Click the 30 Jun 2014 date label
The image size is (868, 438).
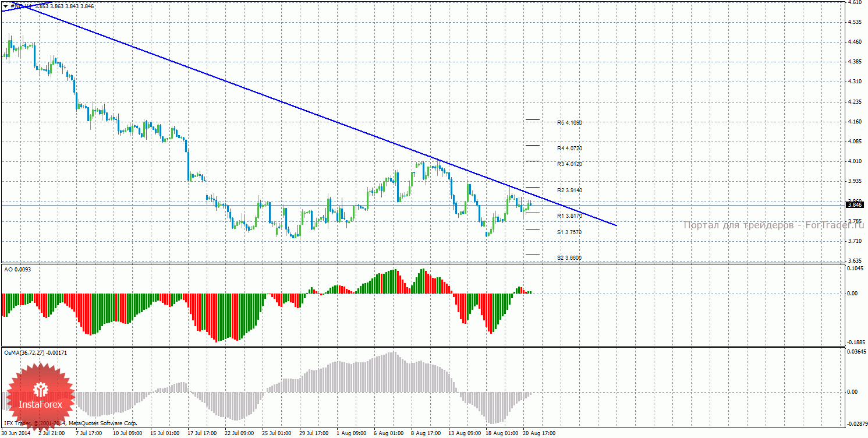tap(17, 433)
